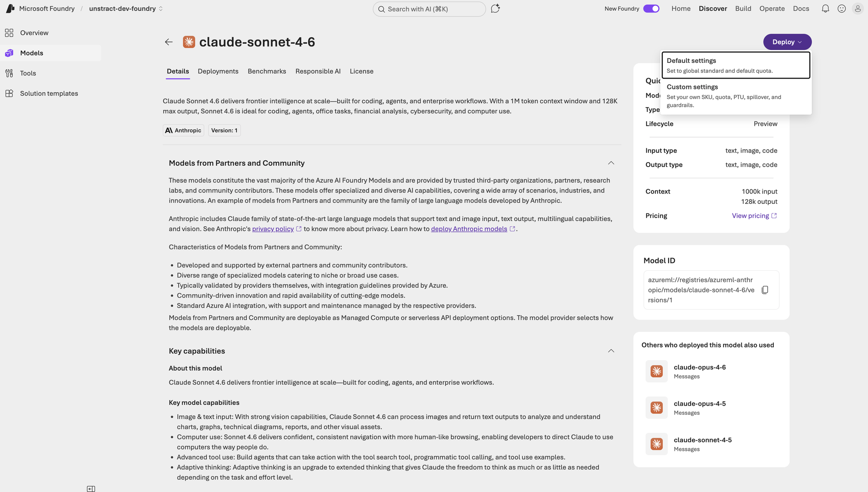The width and height of the screenshot is (868, 492).
Task: Open the unstract-dev-foundry project switcher
Action: (x=126, y=9)
